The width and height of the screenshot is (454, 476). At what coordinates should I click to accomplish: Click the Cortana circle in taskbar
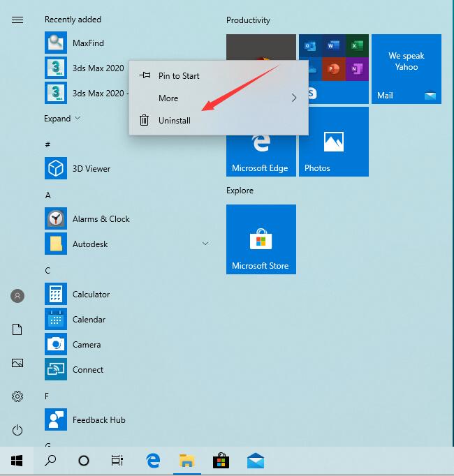[x=84, y=461]
